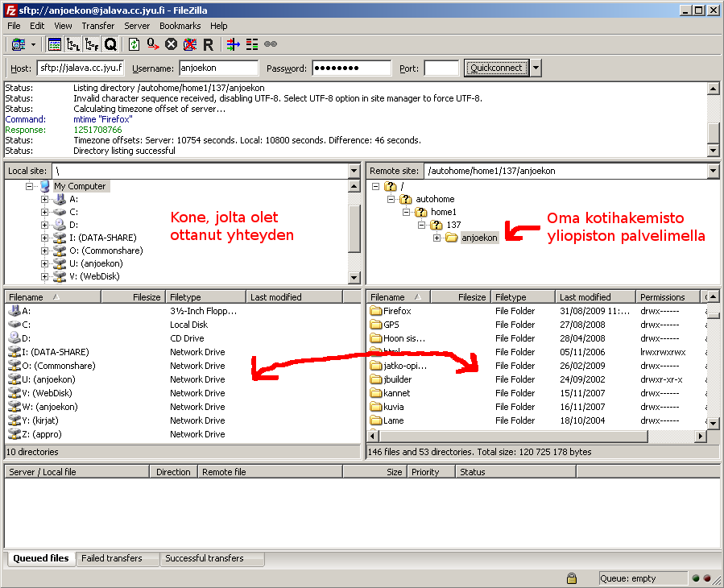This screenshot has width=724, height=588.
Task: Click the folder icon next to kuvia
Action: 376,407
